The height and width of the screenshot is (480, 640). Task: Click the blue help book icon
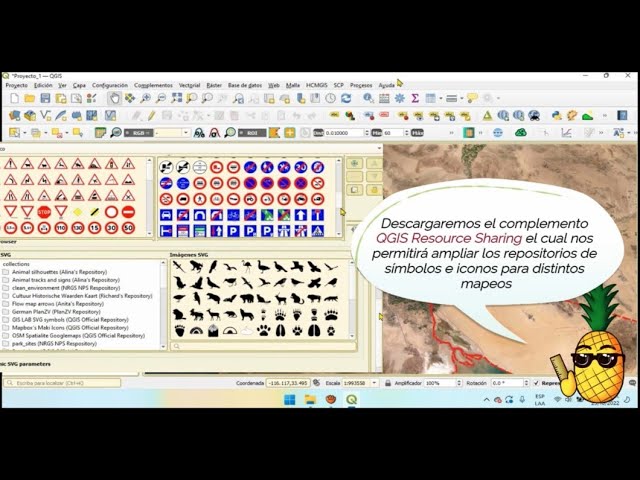[622, 116]
